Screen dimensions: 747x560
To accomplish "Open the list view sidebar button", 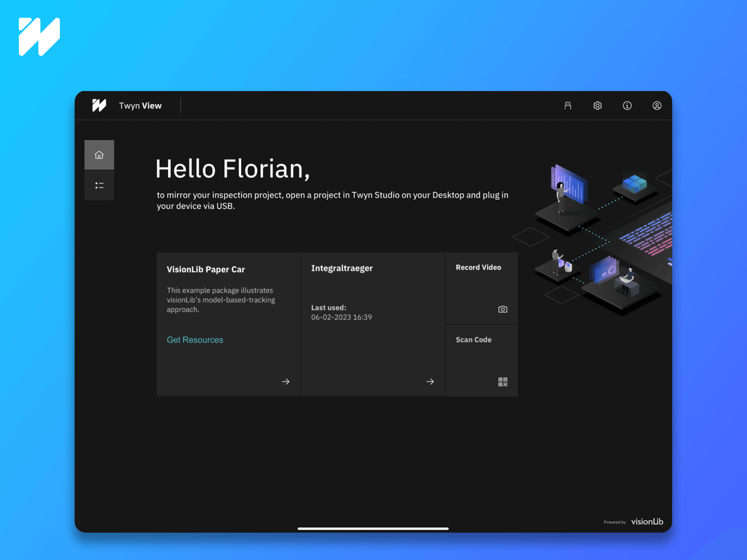I will pos(99,185).
